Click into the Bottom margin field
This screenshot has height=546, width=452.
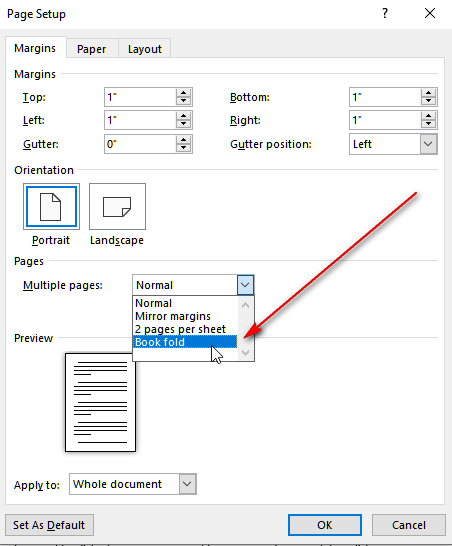385,97
